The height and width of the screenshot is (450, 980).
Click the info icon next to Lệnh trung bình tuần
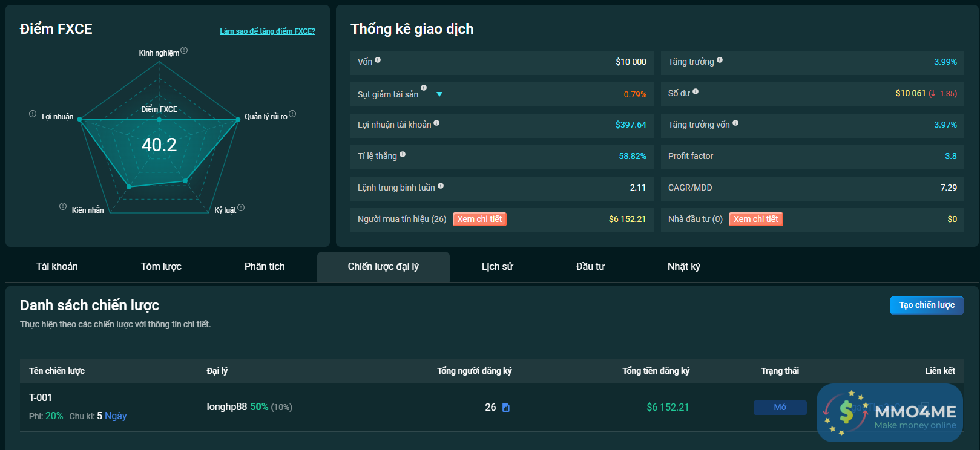click(x=441, y=186)
